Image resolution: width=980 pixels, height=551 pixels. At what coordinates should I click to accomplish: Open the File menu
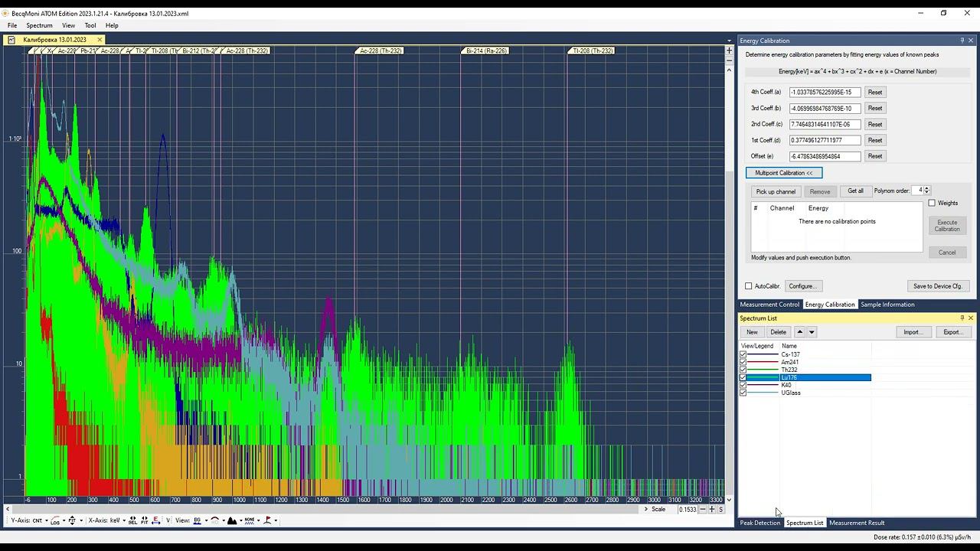[x=12, y=25]
